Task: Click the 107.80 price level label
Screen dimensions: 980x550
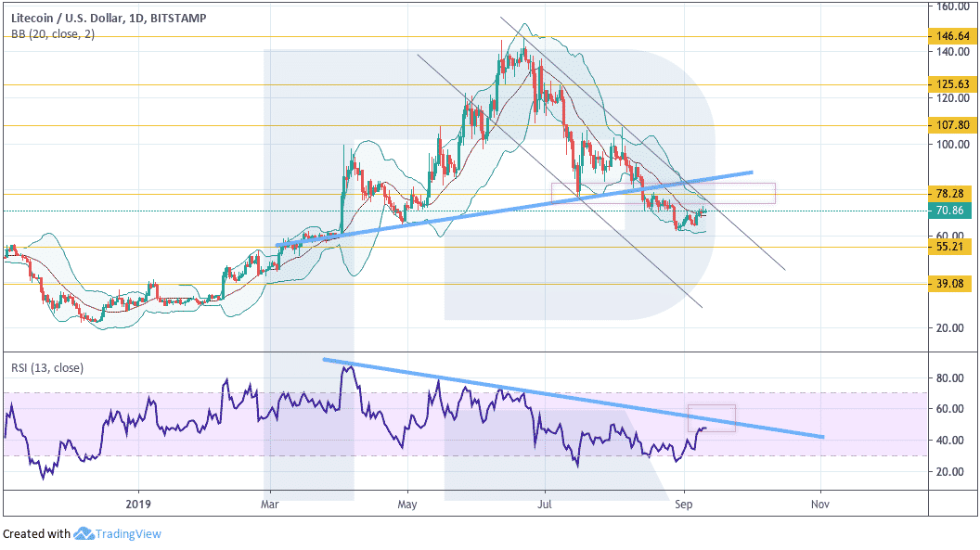Action: pyautogui.click(x=952, y=125)
